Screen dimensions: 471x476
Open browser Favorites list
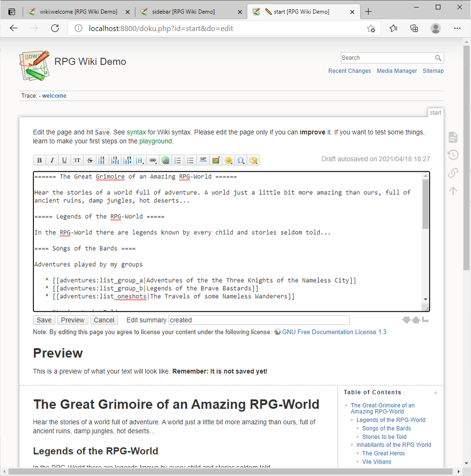(x=393, y=29)
